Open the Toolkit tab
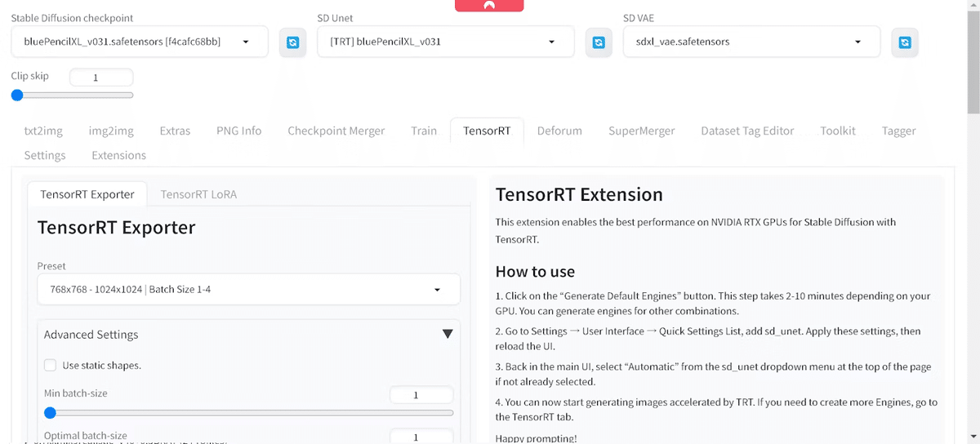The width and height of the screenshot is (980, 444). click(x=838, y=131)
